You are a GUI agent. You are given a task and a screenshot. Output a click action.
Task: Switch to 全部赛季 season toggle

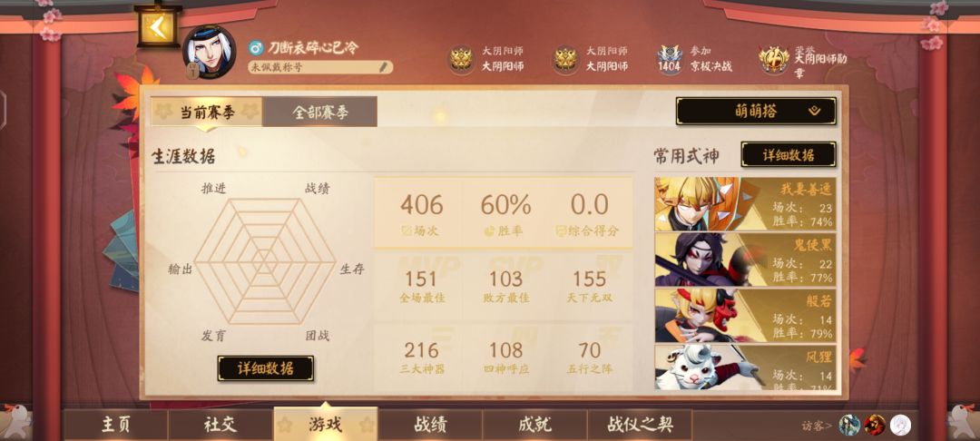(x=320, y=112)
